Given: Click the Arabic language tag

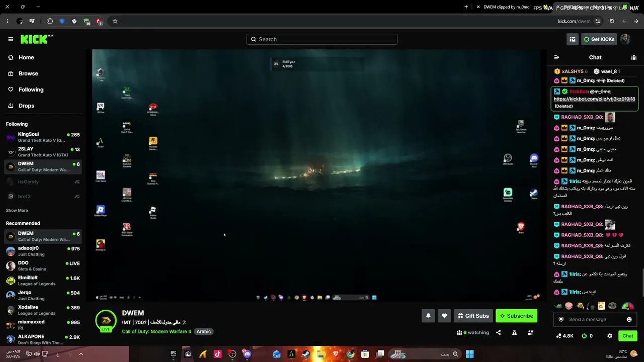Looking at the screenshot, I should pyautogui.click(x=204, y=331).
